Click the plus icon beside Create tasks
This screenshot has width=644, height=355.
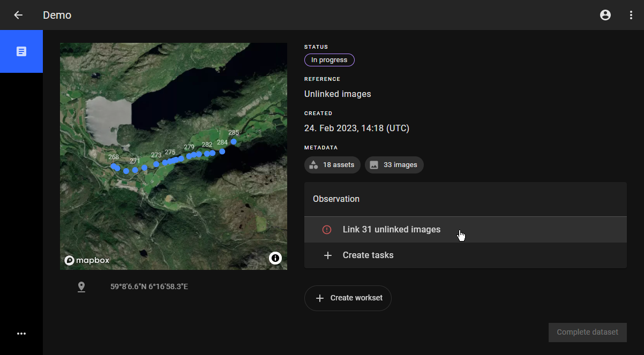328,255
